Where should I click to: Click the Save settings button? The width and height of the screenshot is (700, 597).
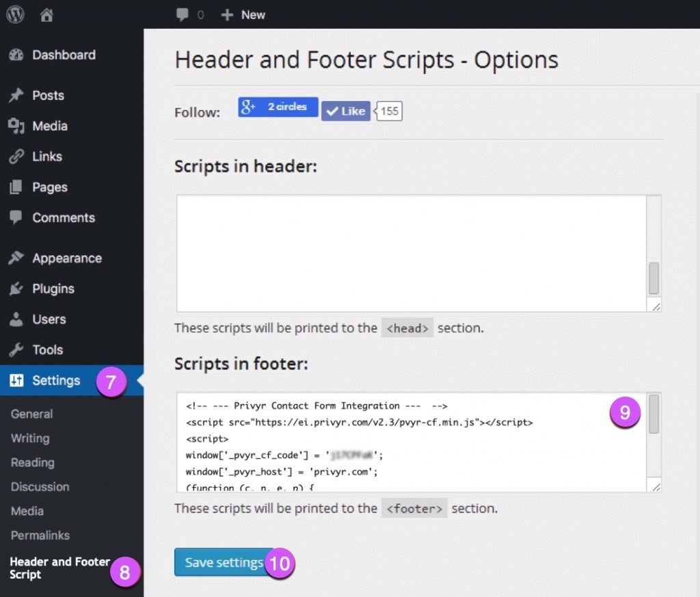224,562
